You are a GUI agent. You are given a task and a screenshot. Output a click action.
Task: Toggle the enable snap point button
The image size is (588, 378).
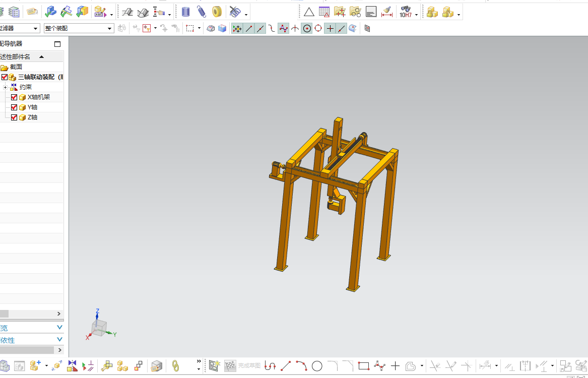[237, 28]
